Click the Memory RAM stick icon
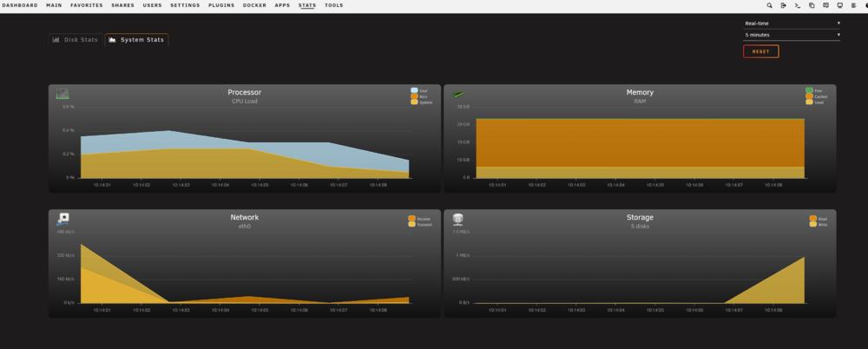The height and width of the screenshot is (349, 868). (458, 94)
